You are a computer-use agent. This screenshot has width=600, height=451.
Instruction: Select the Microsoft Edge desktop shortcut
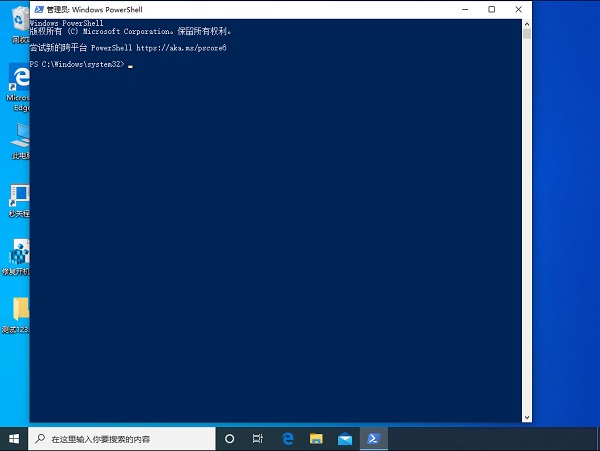pyautogui.click(x=18, y=88)
